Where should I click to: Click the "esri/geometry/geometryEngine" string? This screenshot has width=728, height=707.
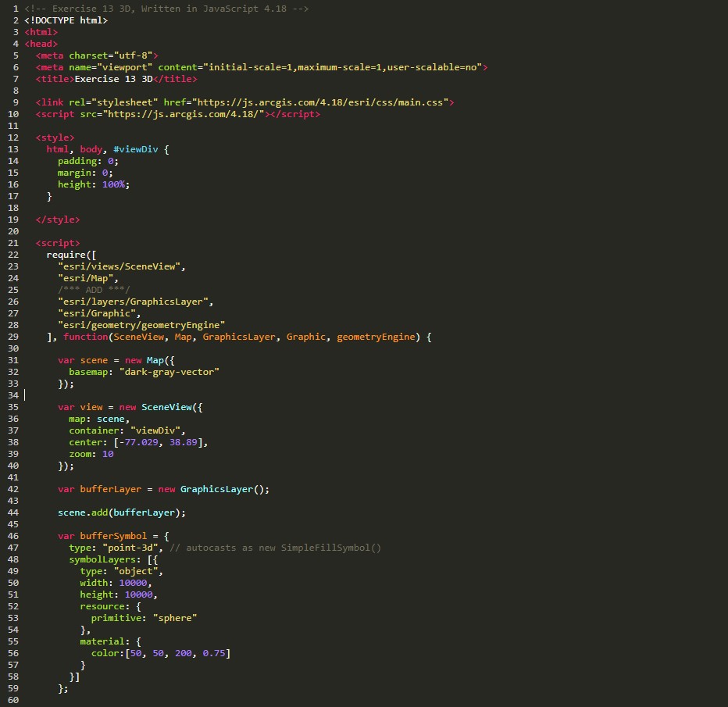[141, 325]
